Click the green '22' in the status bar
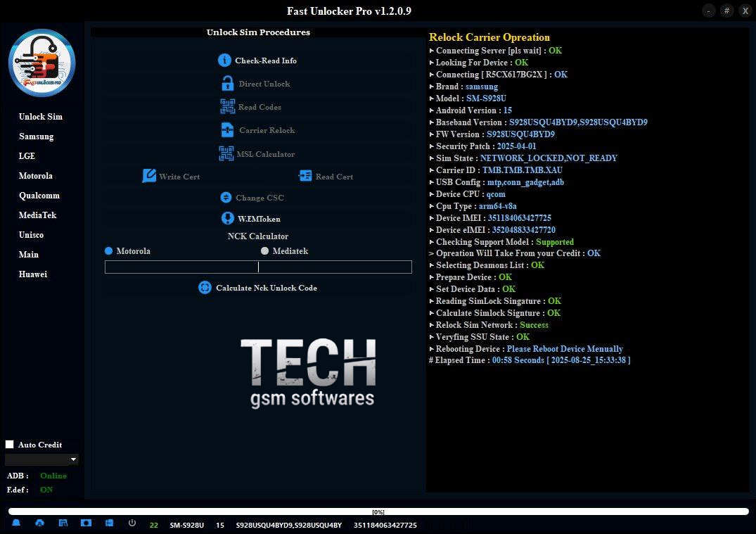The width and height of the screenshot is (756, 534). pos(154,525)
